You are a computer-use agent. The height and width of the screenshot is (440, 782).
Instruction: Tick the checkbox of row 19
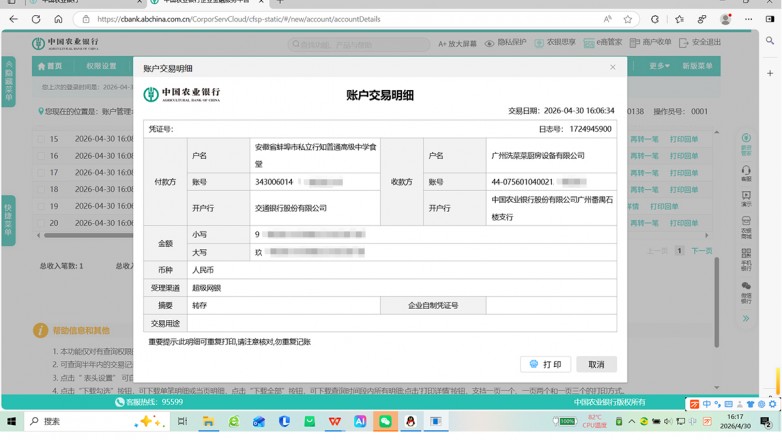41,207
